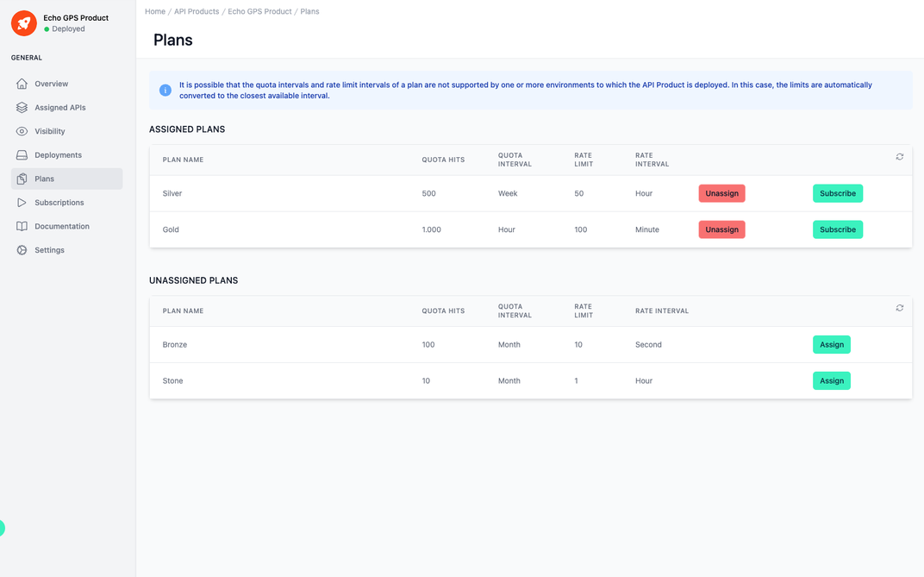Open the green chat widget on left edge

pos(3,528)
